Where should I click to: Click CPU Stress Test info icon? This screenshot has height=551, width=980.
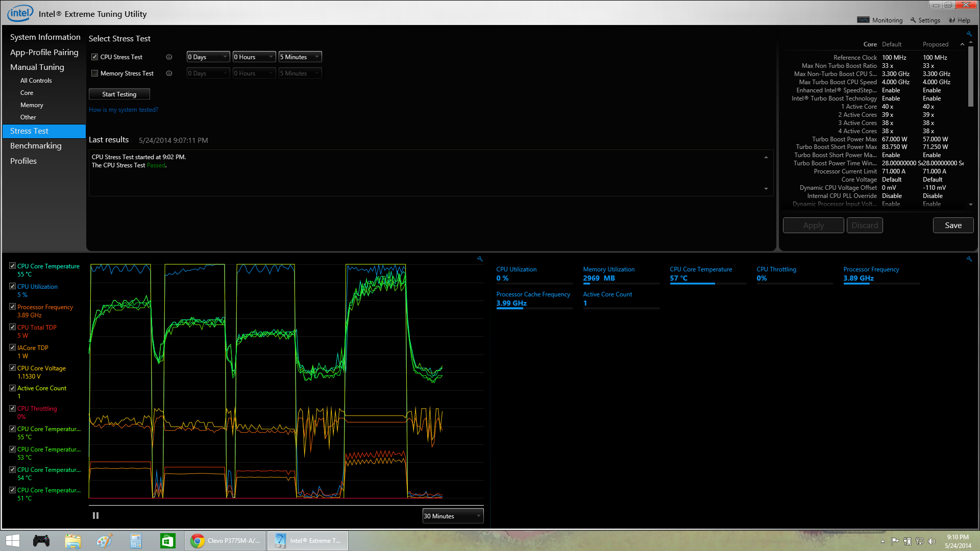(x=169, y=57)
